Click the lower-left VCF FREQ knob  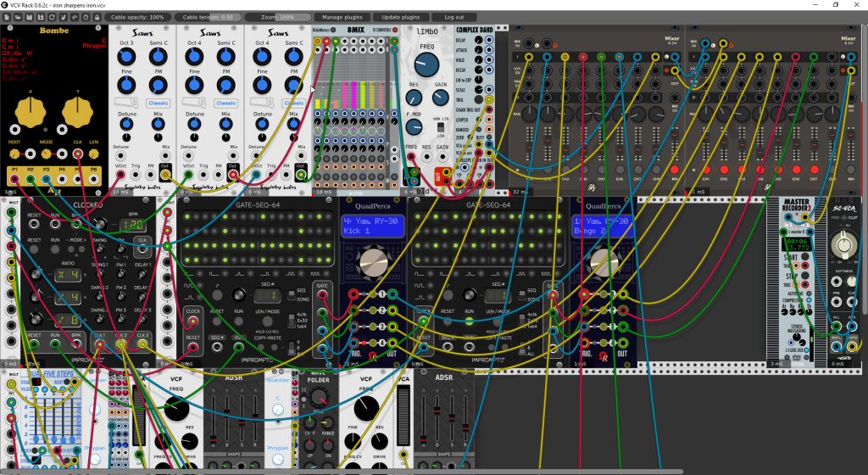pyautogui.click(x=176, y=410)
